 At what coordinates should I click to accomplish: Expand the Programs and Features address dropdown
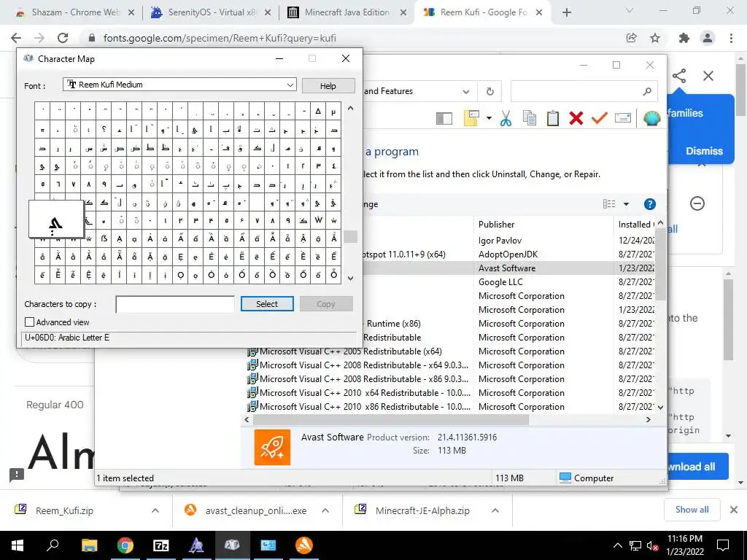466,91
